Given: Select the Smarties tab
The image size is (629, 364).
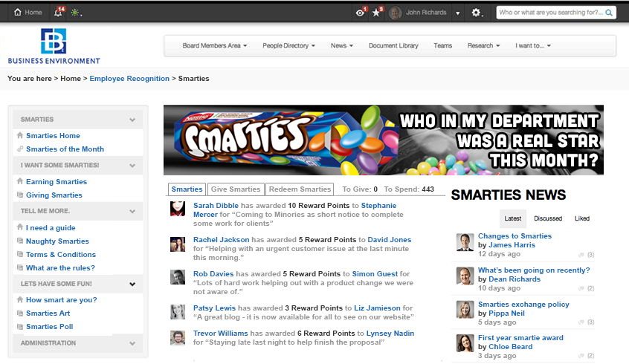Looking at the screenshot, I should (187, 189).
